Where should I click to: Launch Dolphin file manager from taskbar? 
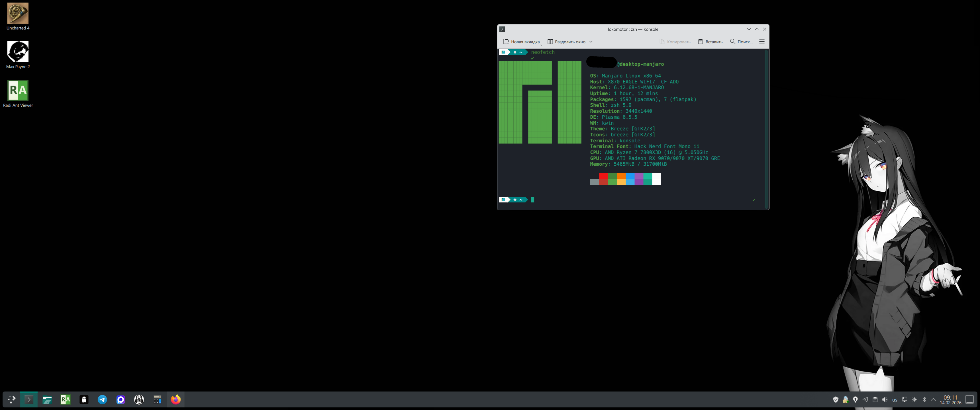pyautogui.click(x=47, y=399)
